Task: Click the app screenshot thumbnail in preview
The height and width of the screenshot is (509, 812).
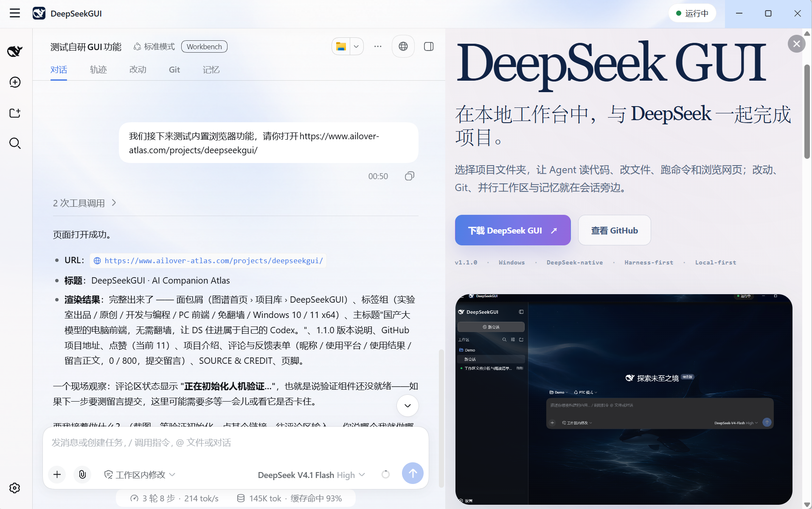Action: [624, 399]
